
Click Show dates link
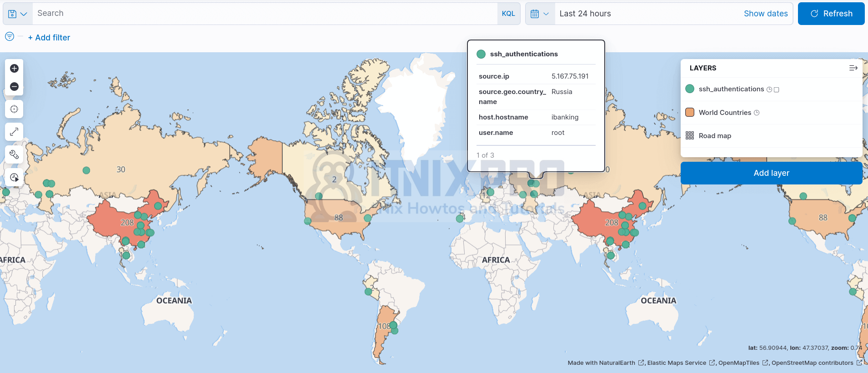coord(766,14)
